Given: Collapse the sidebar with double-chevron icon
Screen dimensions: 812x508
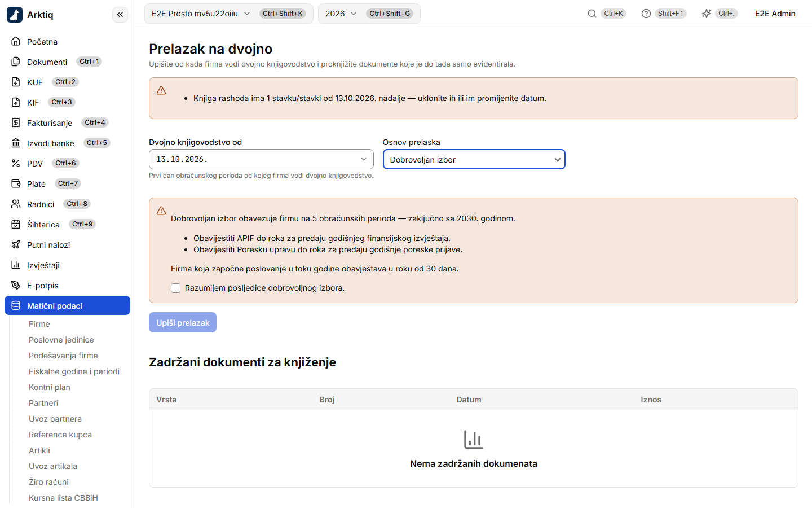Looking at the screenshot, I should coord(120,15).
